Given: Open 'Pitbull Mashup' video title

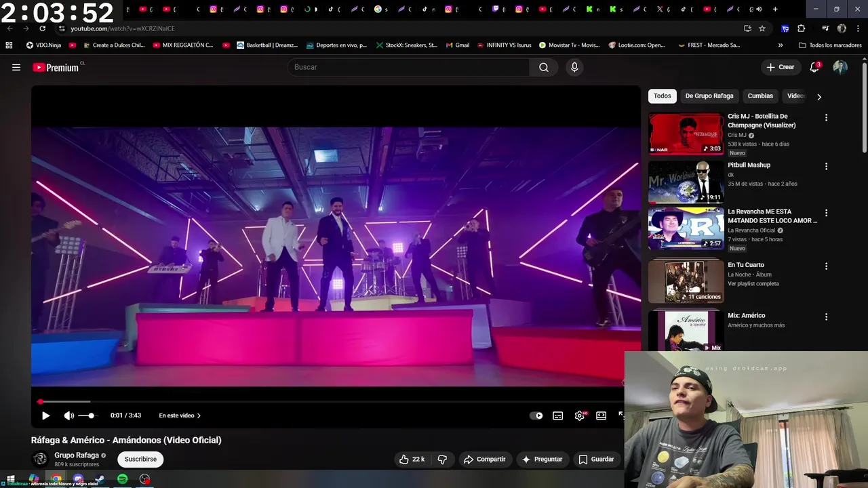Looking at the screenshot, I should 749,165.
